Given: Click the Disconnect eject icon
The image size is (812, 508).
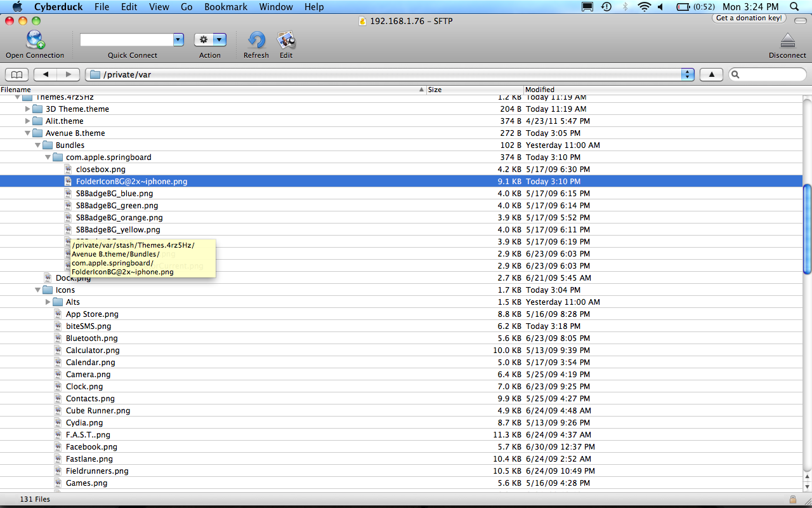Looking at the screenshot, I should click(787, 41).
